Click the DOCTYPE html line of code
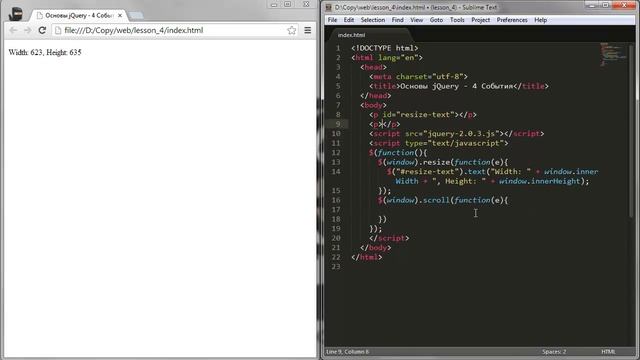This screenshot has width=640, height=360. [x=384, y=48]
